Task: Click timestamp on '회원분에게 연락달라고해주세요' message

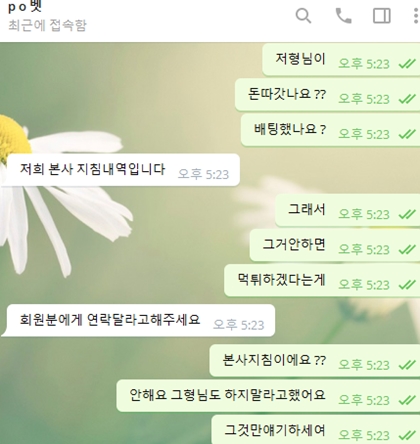Action: click(239, 325)
